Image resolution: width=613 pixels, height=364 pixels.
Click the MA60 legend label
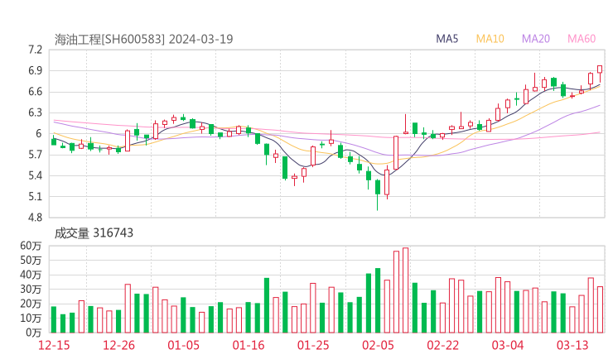[582, 39]
